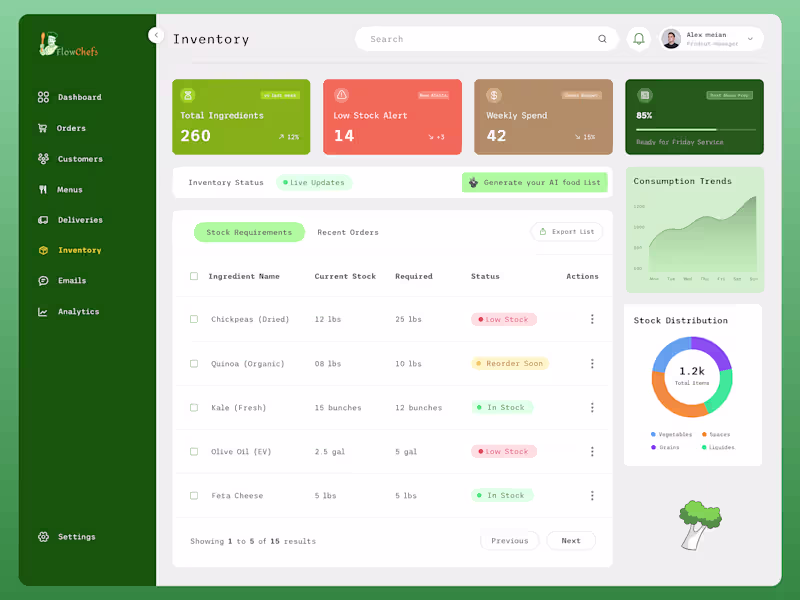Viewport: 800px width, 600px height.
Task: Open Dashboard from the sidebar
Action: click(x=69, y=97)
